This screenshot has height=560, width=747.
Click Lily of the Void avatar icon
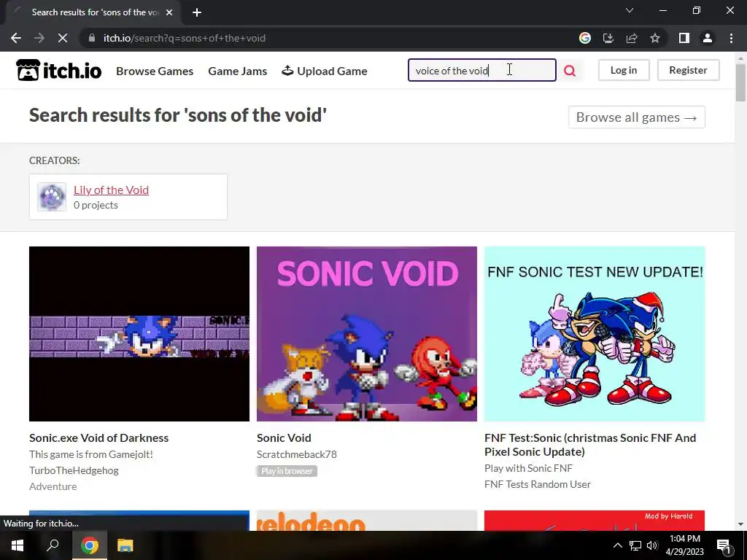(x=52, y=197)
